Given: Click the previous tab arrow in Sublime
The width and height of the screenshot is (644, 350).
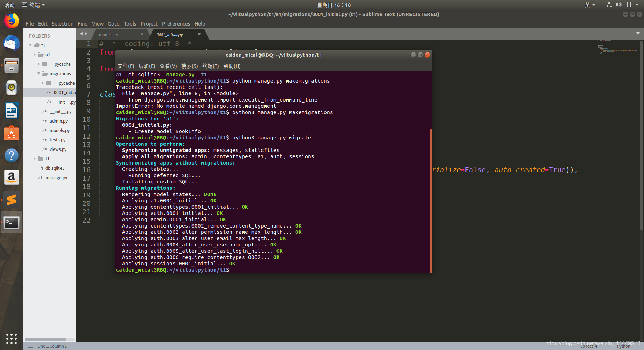Looking at the screenshot, I should point(81,34).
